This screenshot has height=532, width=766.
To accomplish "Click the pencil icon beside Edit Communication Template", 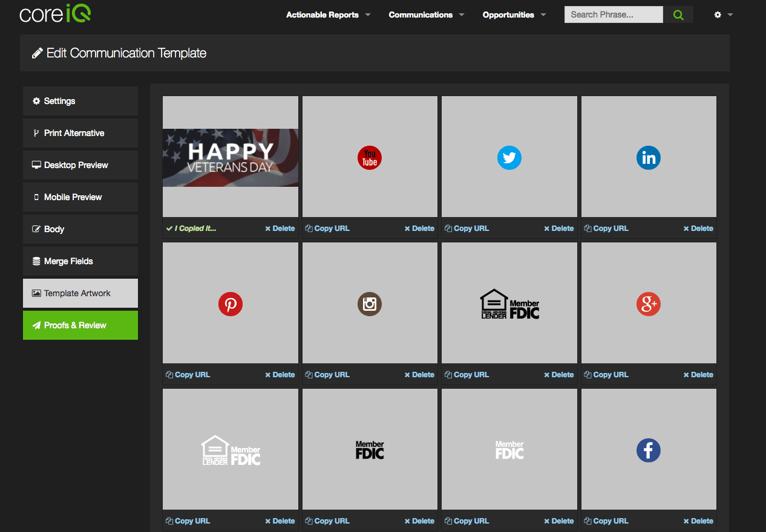I will (x=38, y=53).
